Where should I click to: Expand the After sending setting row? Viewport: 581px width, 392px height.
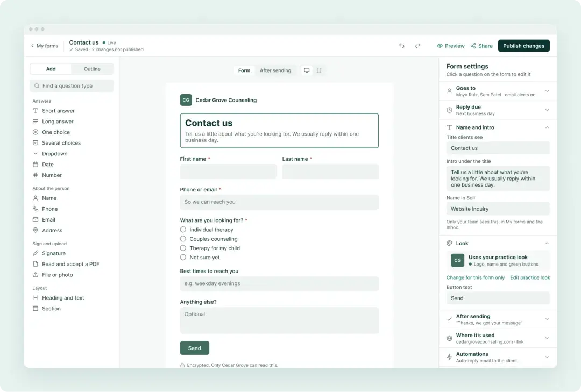click(498, 319)
